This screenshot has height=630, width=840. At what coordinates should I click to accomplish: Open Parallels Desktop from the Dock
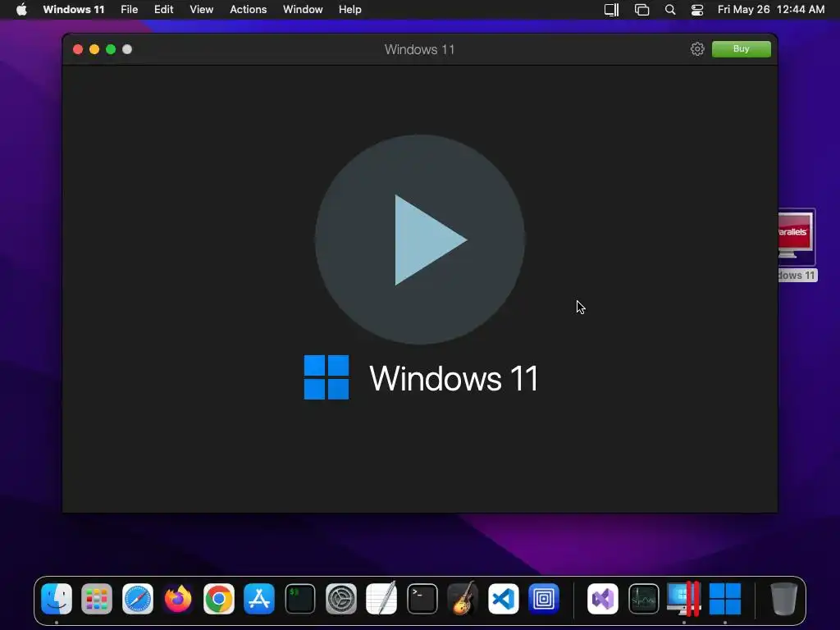pos(684,598)
